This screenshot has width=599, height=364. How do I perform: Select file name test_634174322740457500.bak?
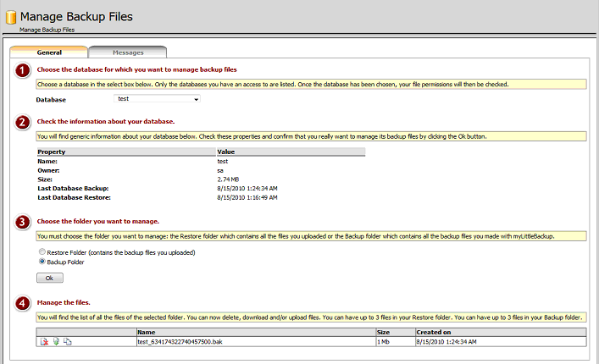click(x=180, y=341)
